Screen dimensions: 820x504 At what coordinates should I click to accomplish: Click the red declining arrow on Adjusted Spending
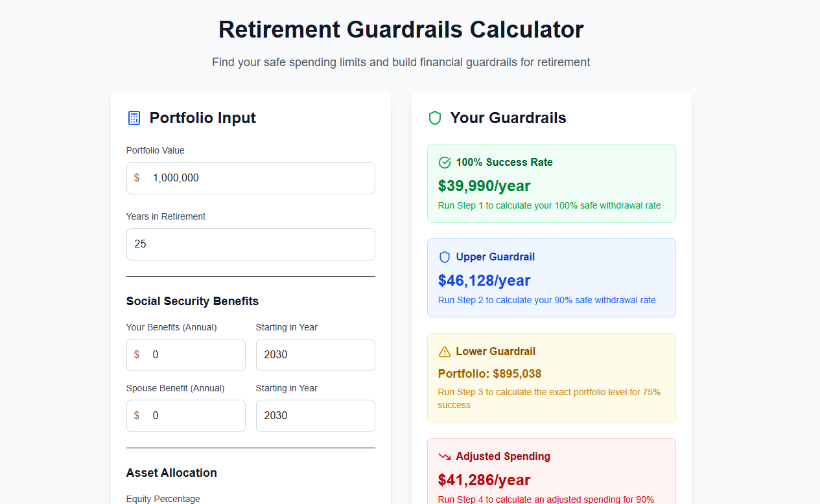[444, 456]
